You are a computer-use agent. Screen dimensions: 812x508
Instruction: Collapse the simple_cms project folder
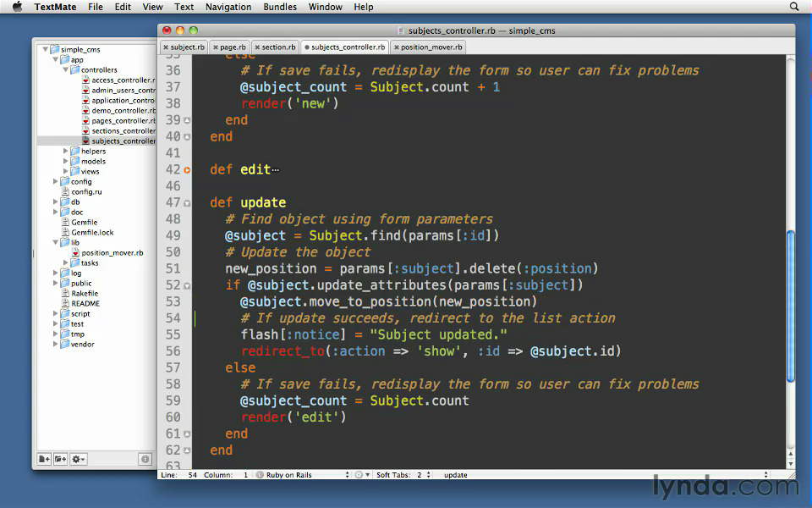45,49
